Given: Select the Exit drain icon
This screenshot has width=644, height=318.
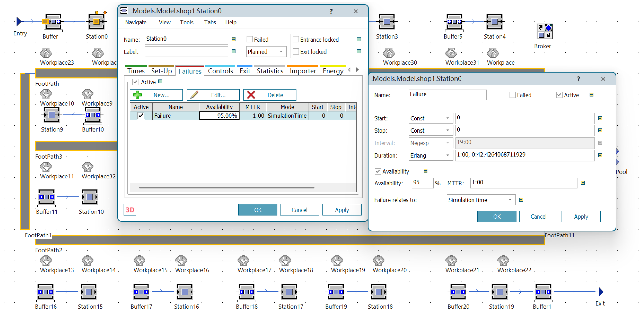Looking at the screenshot, I should (600, 292).
